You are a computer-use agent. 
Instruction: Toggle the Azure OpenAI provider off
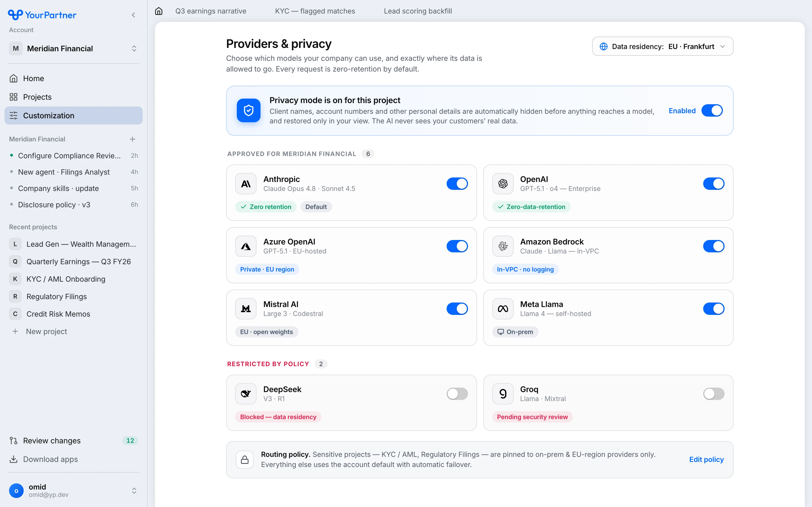pos(457,246)
